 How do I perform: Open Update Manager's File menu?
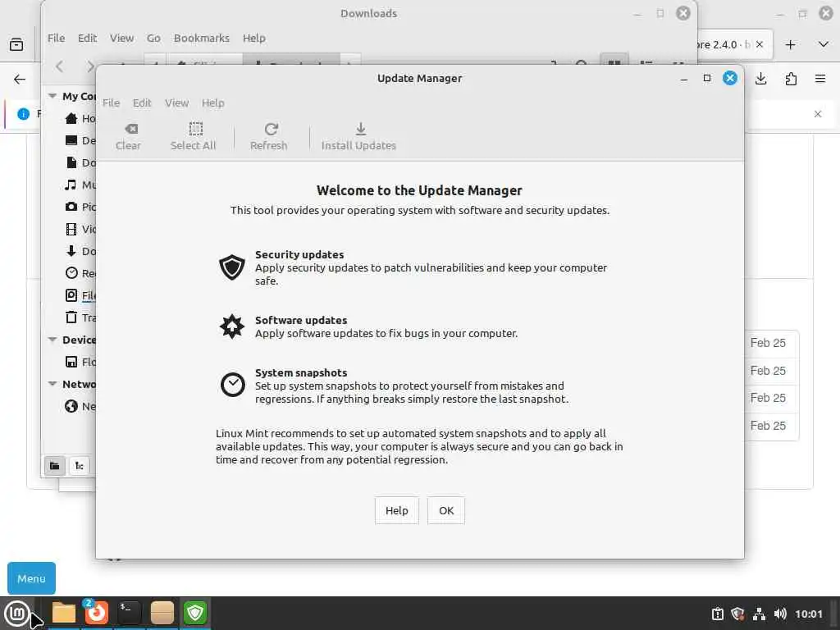click(x=111, y=103)
